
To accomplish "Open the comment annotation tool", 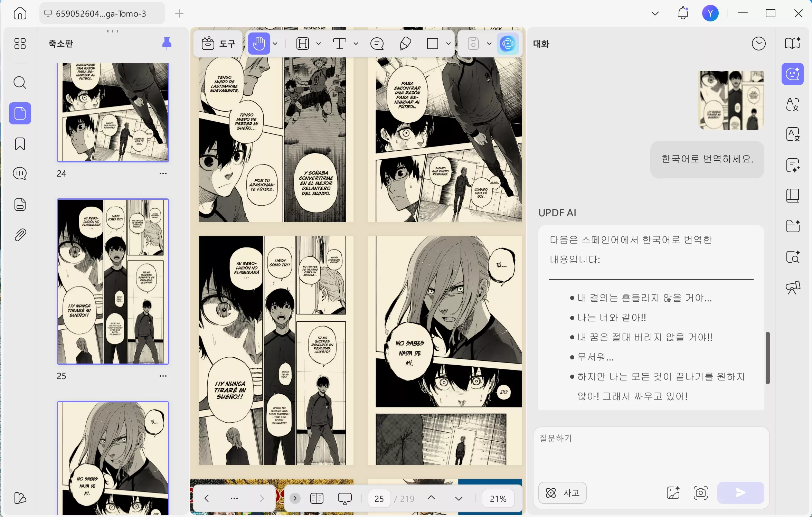I will point(377,44).
